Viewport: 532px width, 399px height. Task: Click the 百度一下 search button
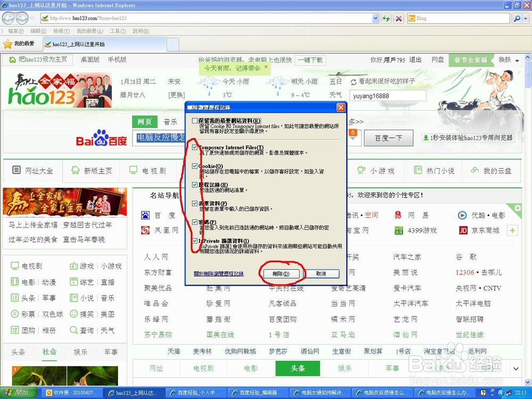[x=388, y=138]
